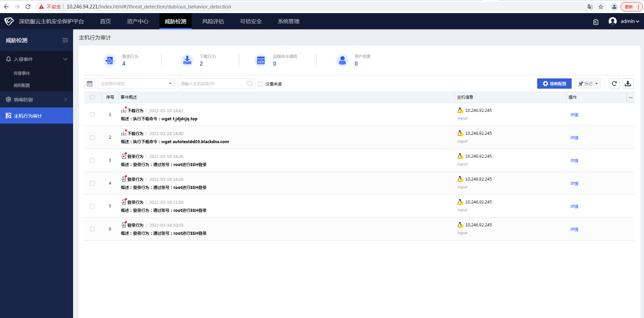Open the clipboard task icon in header
The height and width of the screenshot is (318, 644).
point(596,22)
